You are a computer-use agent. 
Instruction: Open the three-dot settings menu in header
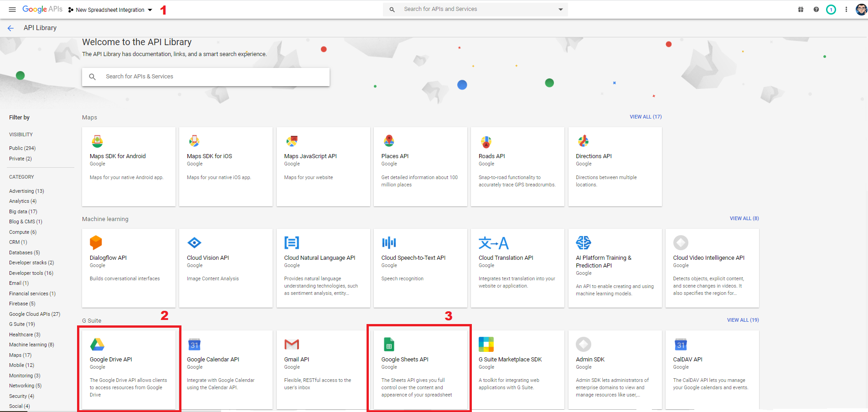846,9
